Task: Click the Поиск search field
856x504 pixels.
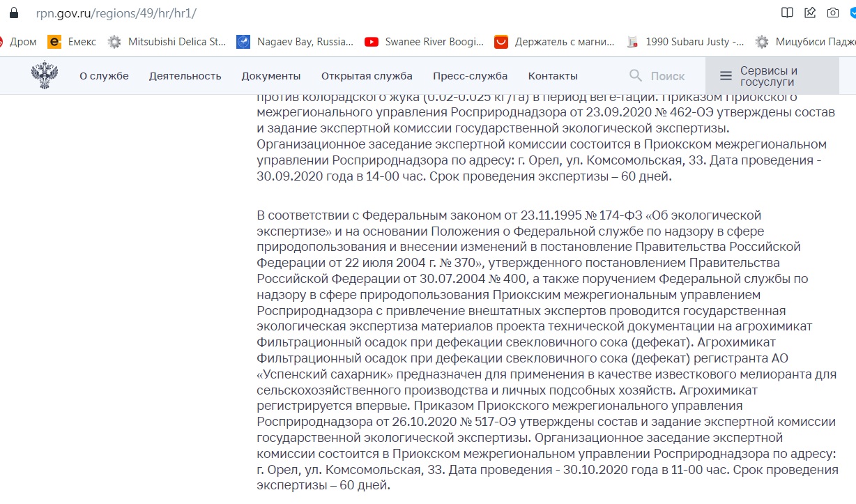Action: point(668,76)
